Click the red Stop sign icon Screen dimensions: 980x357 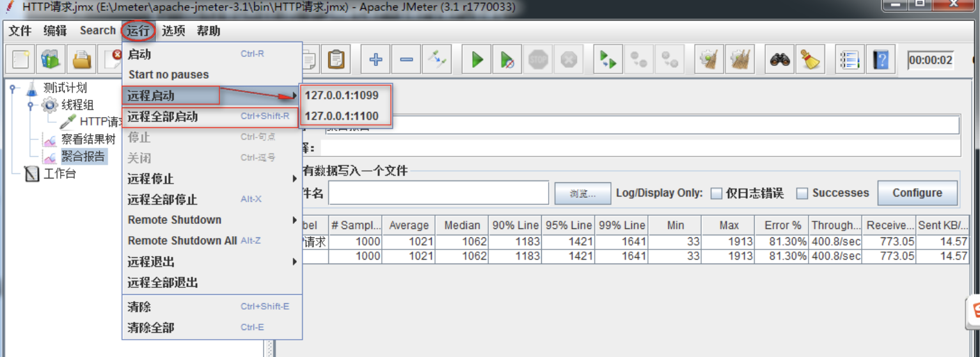[538, 60]
